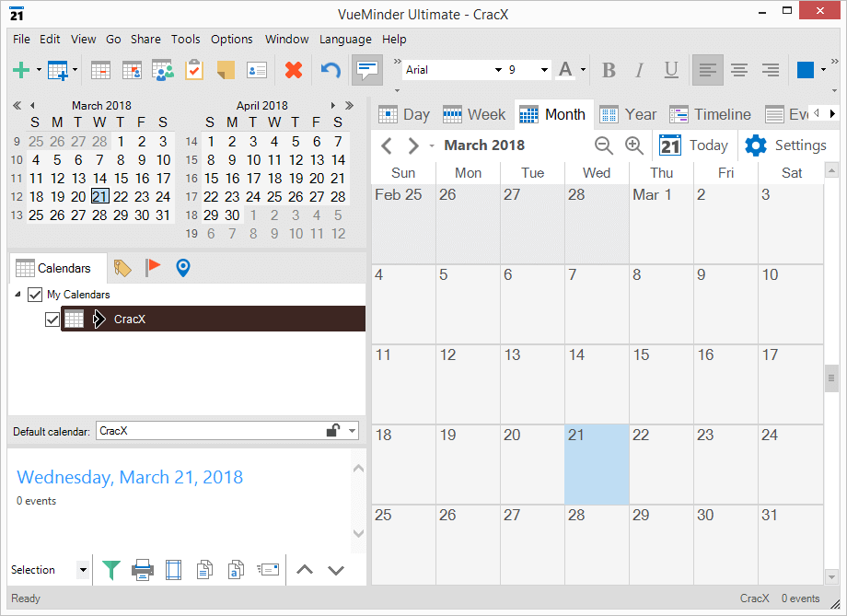Screen dimensions: 847x616
Task: Select center text alignment
Action: click(739, 70)
